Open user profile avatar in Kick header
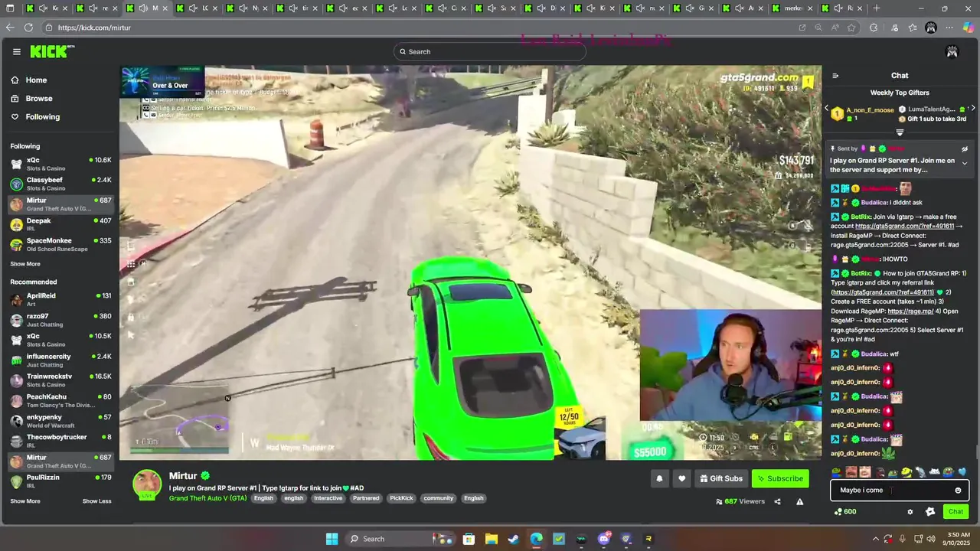 952,51
